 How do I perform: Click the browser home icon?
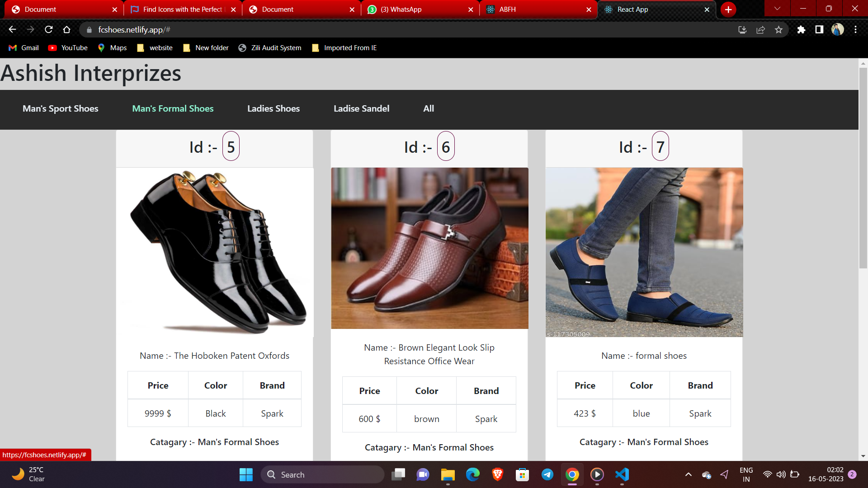[x=66, y=30]
